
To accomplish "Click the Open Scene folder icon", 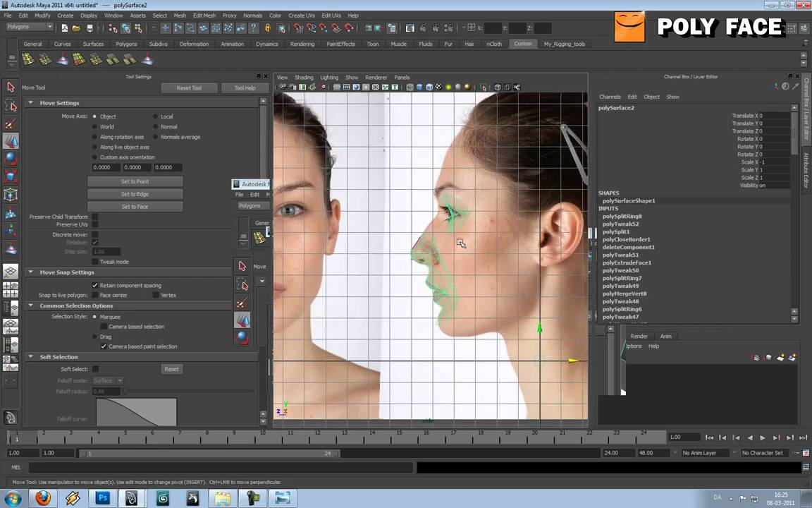I will pyautogui.click(x=78, y=28).
